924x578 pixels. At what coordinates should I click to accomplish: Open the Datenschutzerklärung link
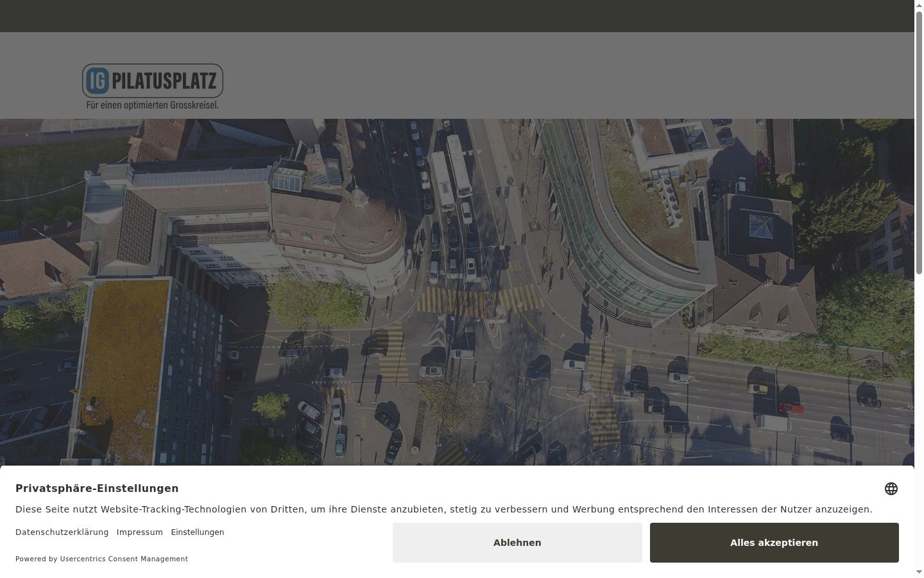click(62, 532)
